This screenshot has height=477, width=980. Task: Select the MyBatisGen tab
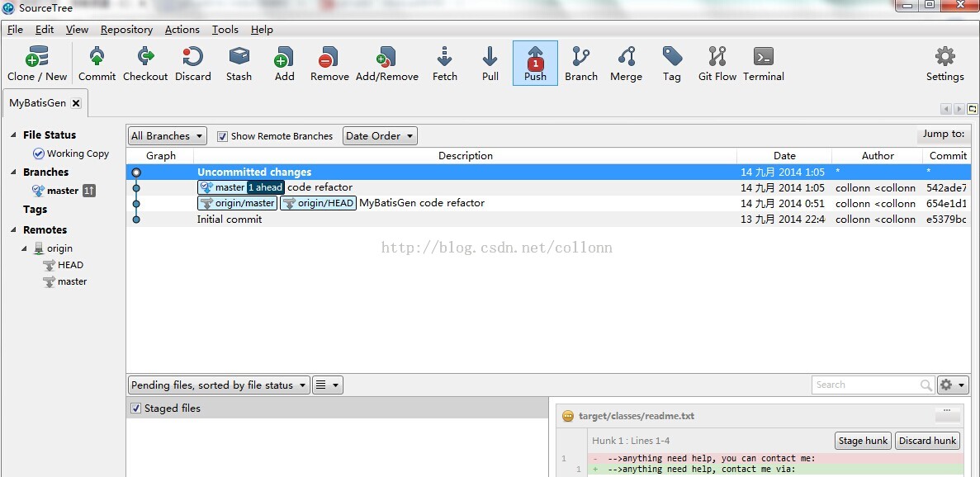click(x=38, y=102)
